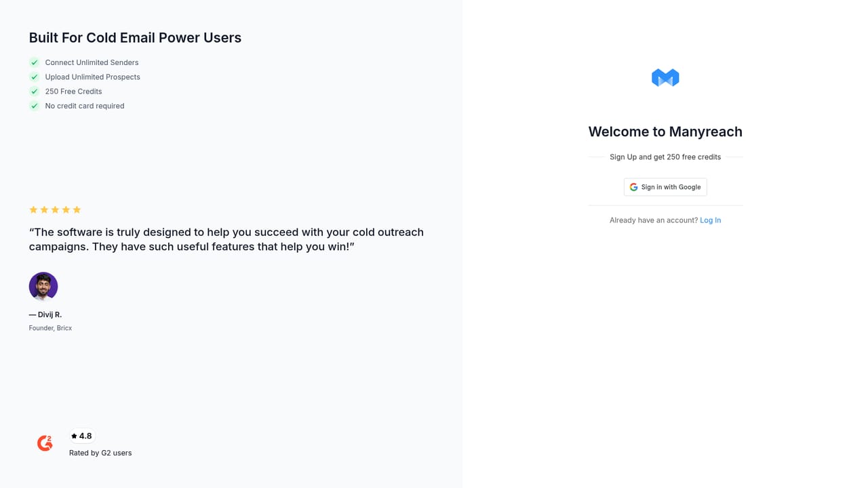Click Divij R.'s profile photo

tap(43, 287)
